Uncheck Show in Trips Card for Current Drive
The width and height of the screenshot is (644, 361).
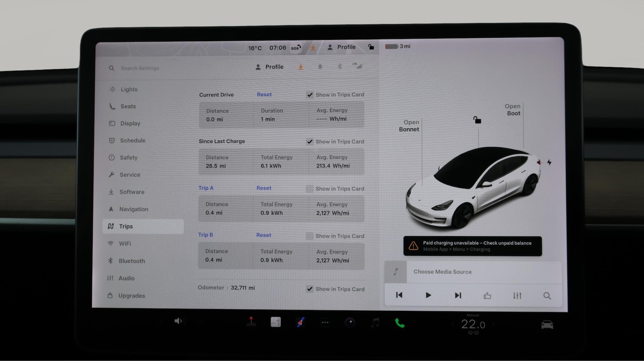coord(310,95)
